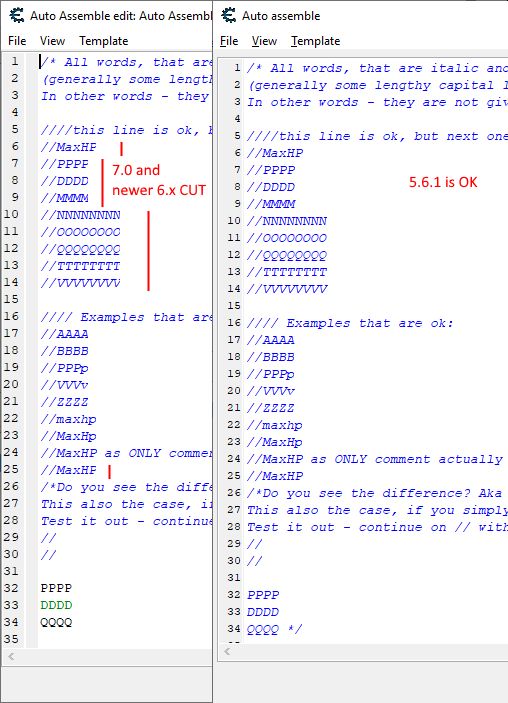
Task: Click line 8 //DDDD in left editor
Action: click(65, 181)
